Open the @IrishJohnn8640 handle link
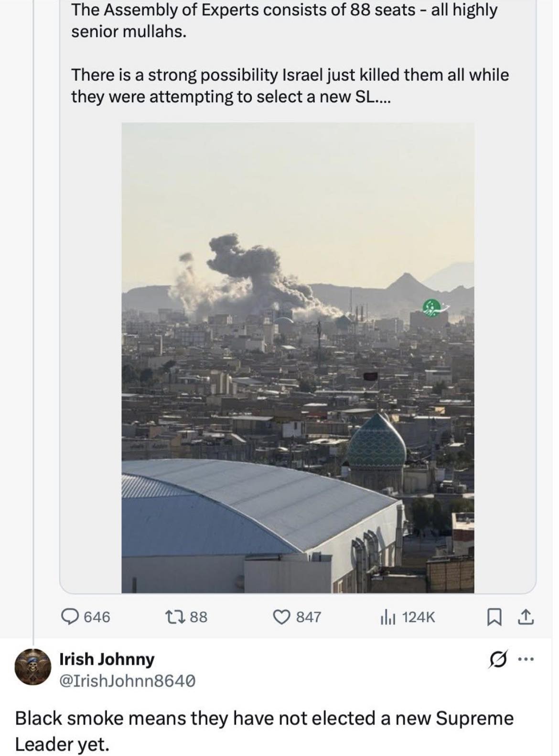Image resolution: width=559 pixels, height=756 pixels. coord(127,680)
